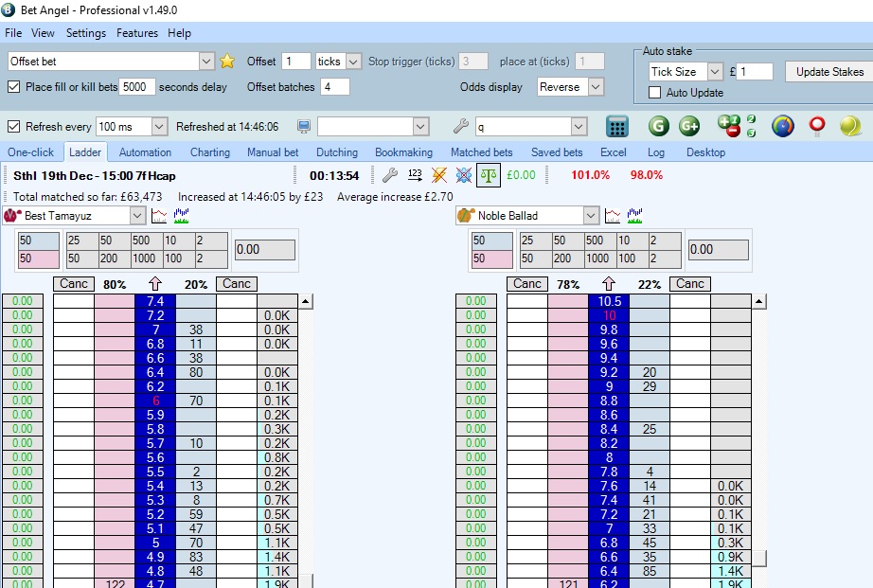Click the red 6 price on Best Tamayuz ladder
Screen dimensions: 873x588
click(155, 401)
